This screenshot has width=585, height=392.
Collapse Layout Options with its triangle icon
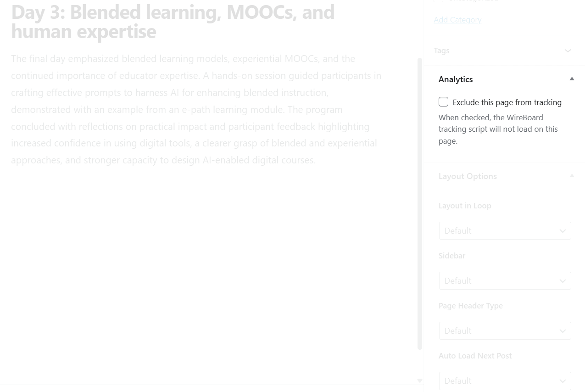(x=572, y=176)
